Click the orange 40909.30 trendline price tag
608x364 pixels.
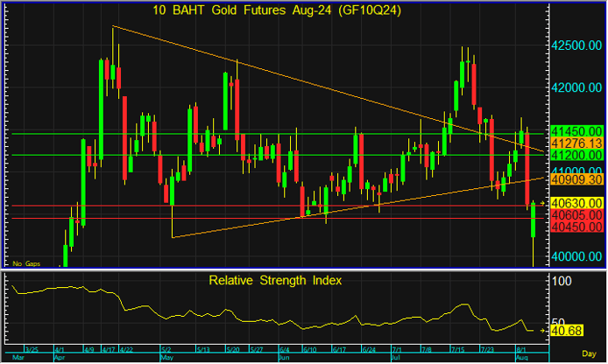(574, 179)
